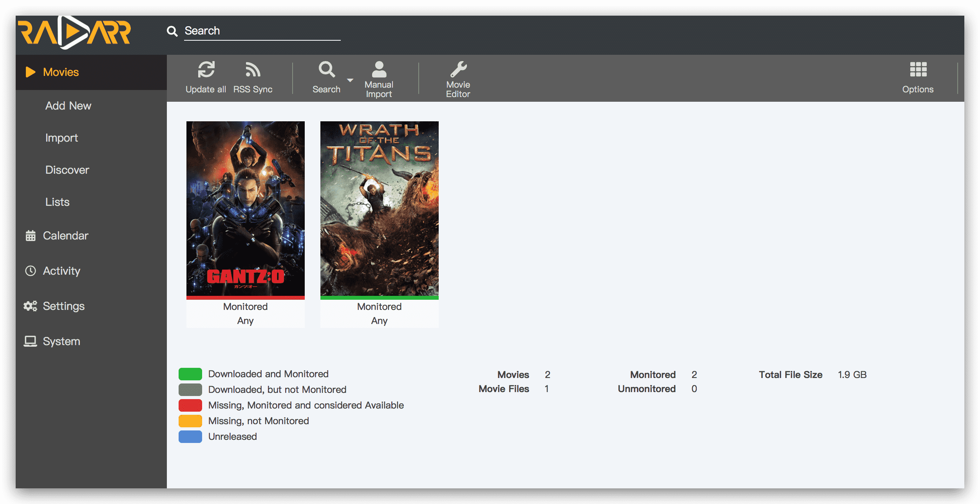Screen dimensions: 980x504
Task: Go to Import in the sidebar
Action: 61,138
